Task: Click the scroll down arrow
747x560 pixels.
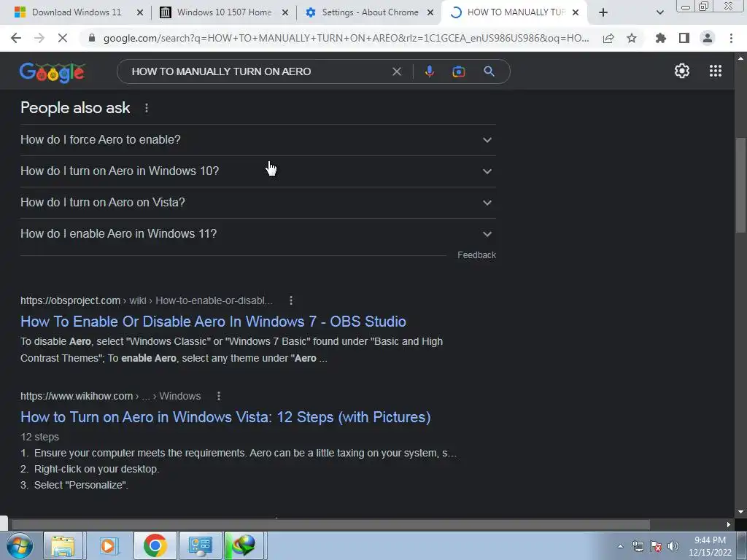Action: (740, 513)
